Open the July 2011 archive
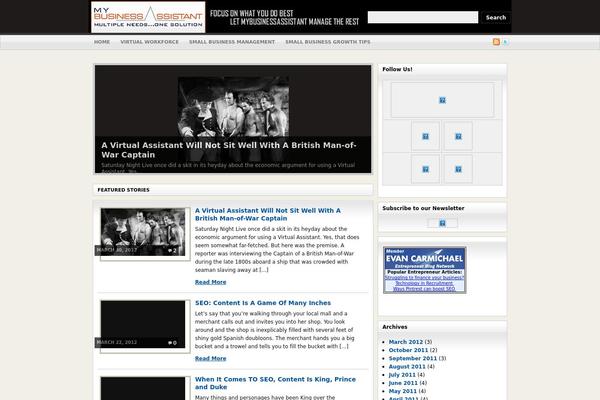The image size is (600, 400). pos(402,375)
